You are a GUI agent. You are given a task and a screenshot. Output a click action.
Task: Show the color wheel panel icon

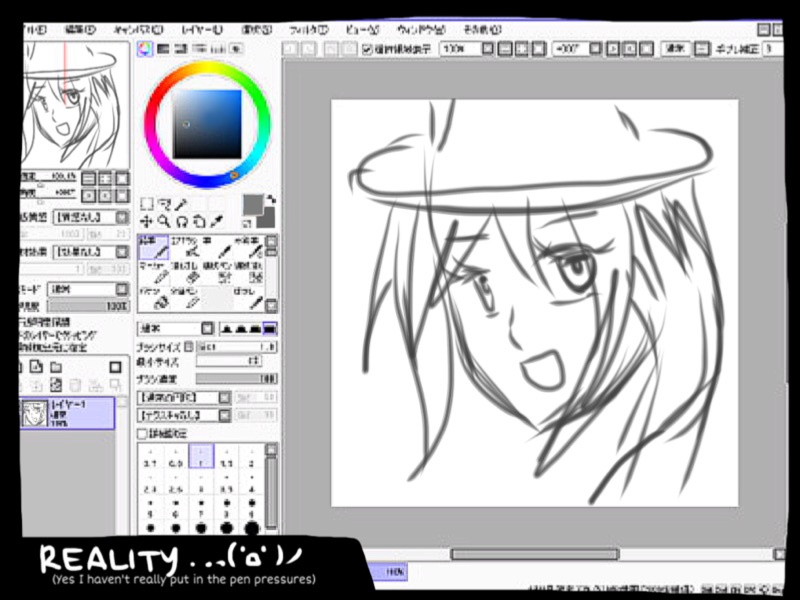pyautogui.click(x=145, y=47)
